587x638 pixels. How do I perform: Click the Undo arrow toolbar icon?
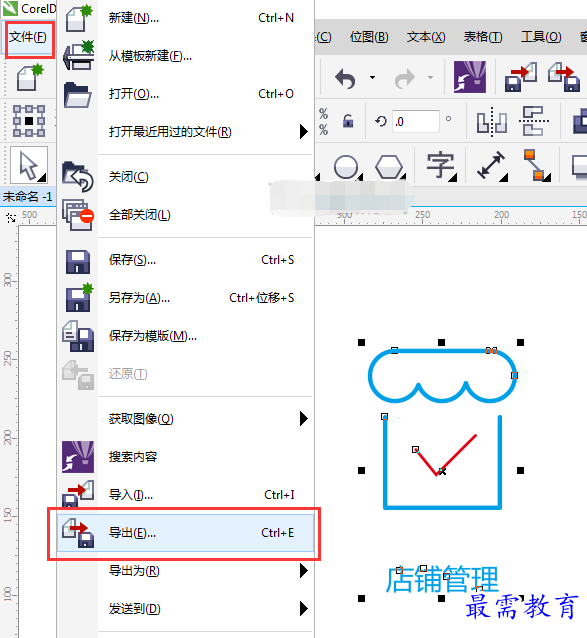point(346,78)
